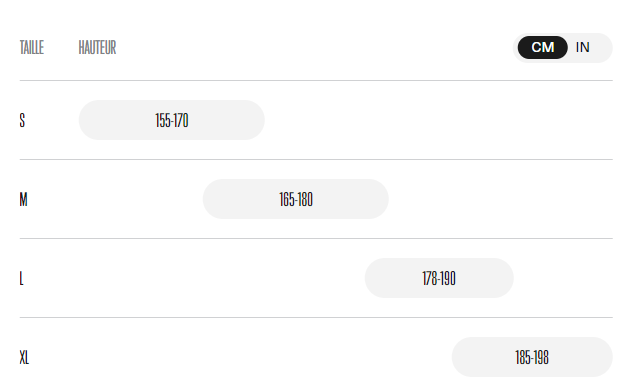Screen dimensions: 618x391
Task: Click the number 155 in S range
Action: [162, 120]
